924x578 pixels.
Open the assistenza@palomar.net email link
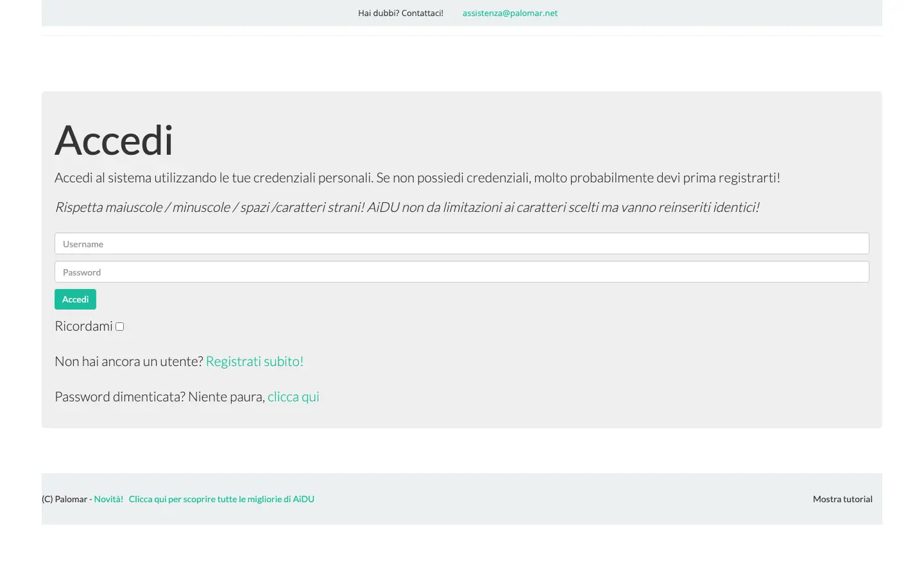point(510,13)
